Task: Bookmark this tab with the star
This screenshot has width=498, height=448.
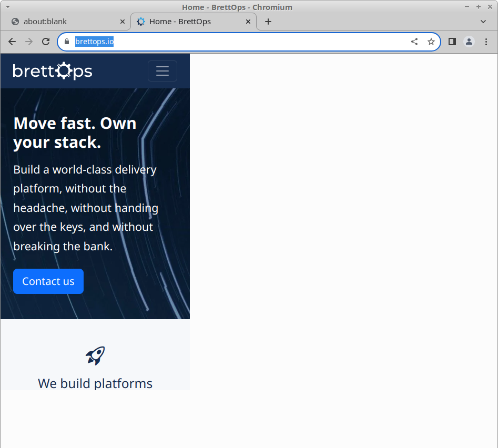Action: (431, 42)
